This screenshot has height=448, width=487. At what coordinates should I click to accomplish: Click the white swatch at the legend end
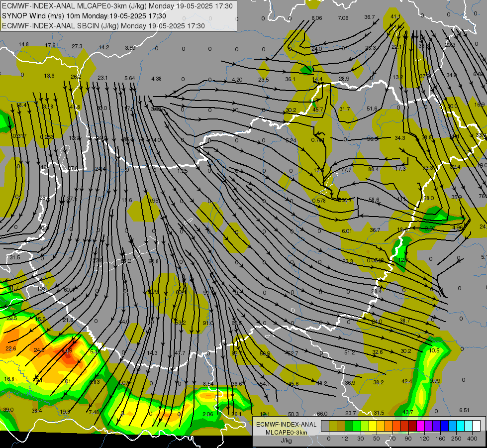(x=477, y=426)
